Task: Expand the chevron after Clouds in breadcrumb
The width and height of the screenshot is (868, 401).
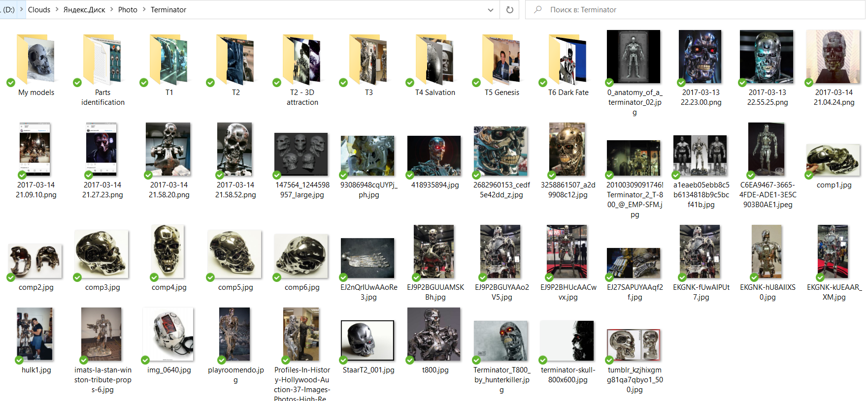Action: click(57, 10)
